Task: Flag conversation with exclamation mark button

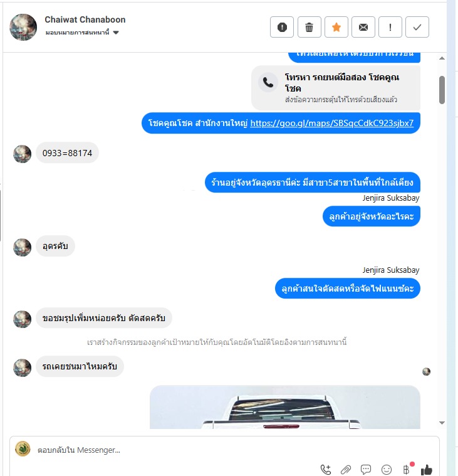Action: 390,28
